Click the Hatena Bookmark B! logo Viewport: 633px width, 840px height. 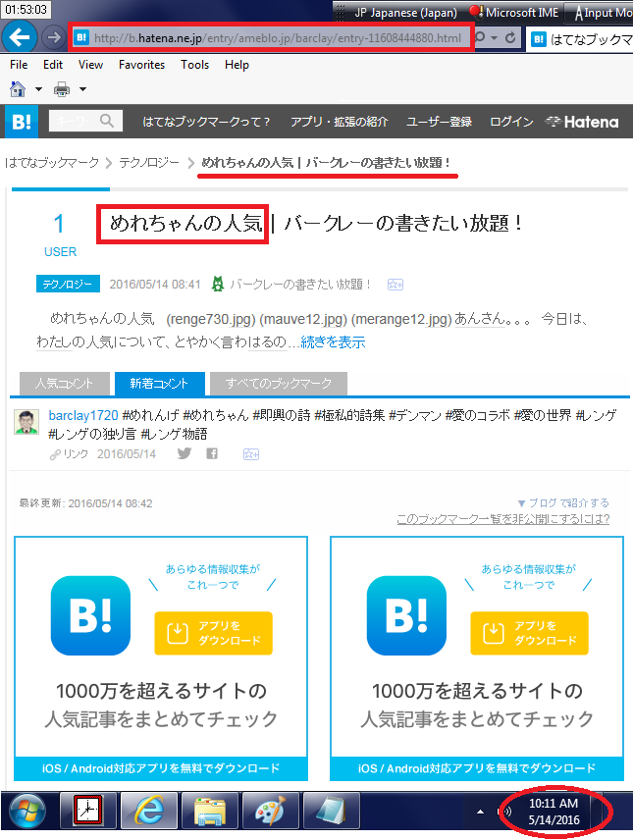click(22, 122)
